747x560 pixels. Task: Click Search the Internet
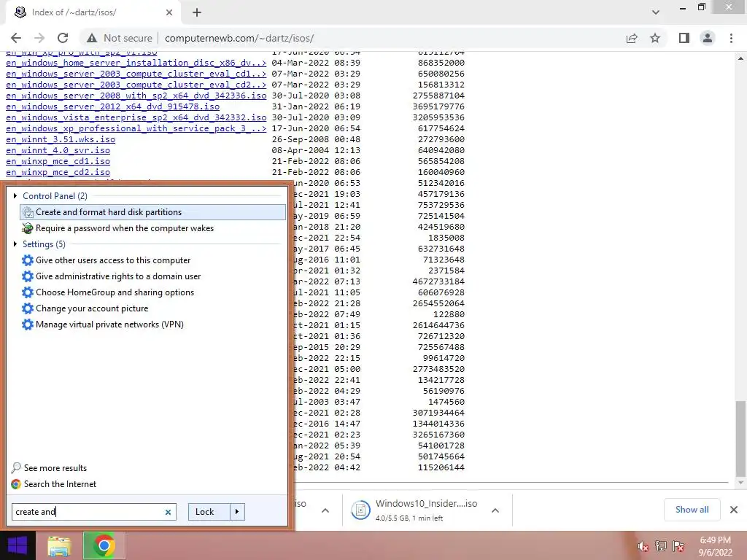pos(60,484)
